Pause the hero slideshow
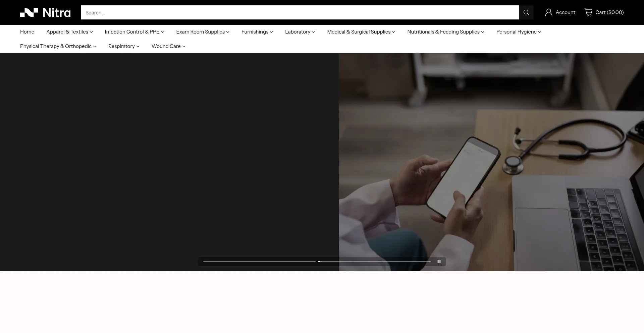The height and width of the screenshot is (333, 644). point(439,262)
